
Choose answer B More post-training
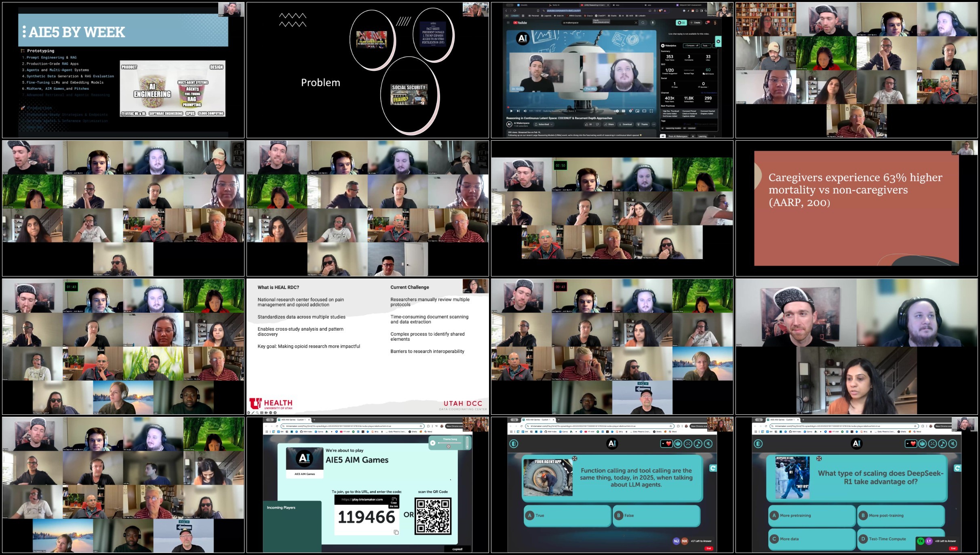point(901,515)
